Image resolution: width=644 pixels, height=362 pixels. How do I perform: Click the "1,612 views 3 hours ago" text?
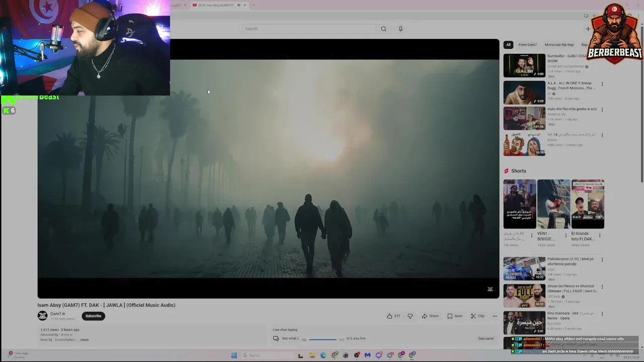point(60,330)
